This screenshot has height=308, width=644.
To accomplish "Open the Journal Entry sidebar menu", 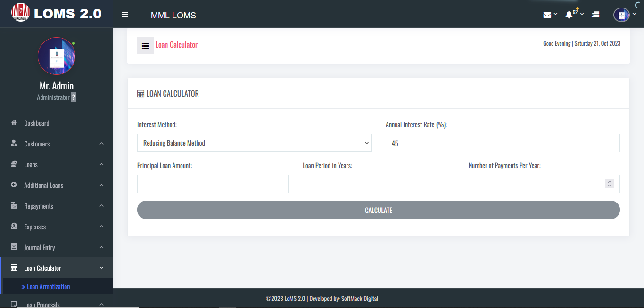I will pyautogui.click(x=57, y=247).
